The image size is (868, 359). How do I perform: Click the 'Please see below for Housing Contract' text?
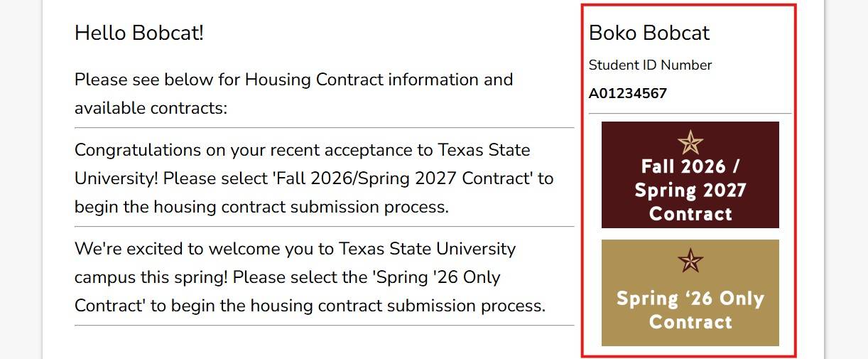[293, 80]
